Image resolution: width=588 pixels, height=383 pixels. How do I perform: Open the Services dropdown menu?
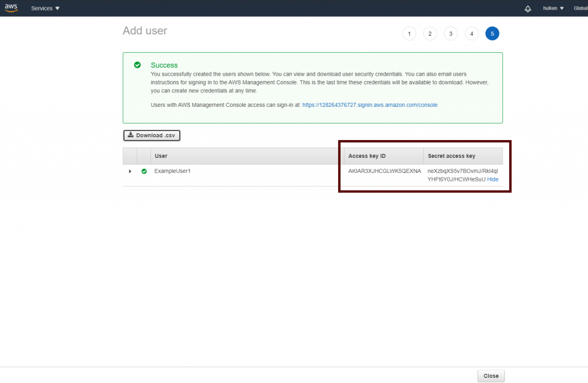point(45,9)
